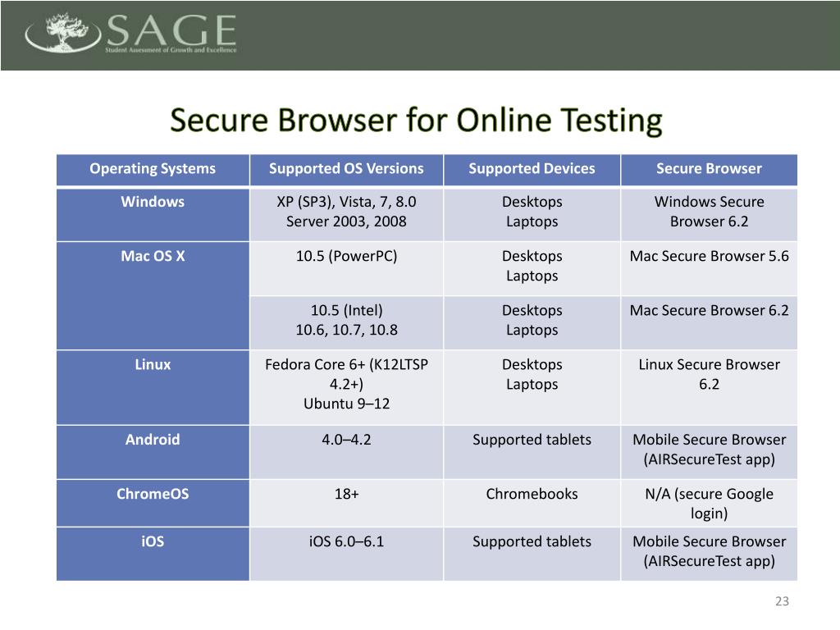
Task: Click Desktops Laptops in the PowerPC row
Action: [x=532, y=268]
